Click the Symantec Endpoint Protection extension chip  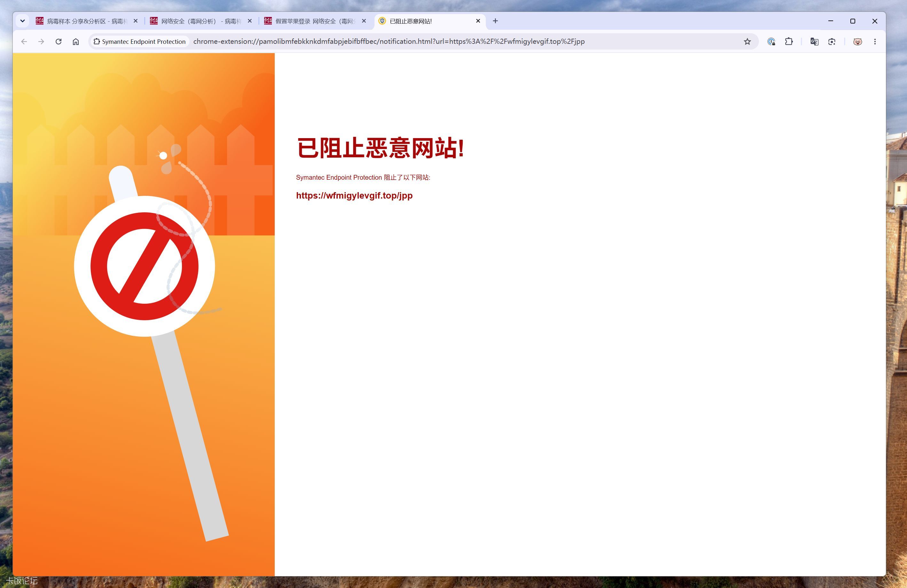[x=140, y=42]
